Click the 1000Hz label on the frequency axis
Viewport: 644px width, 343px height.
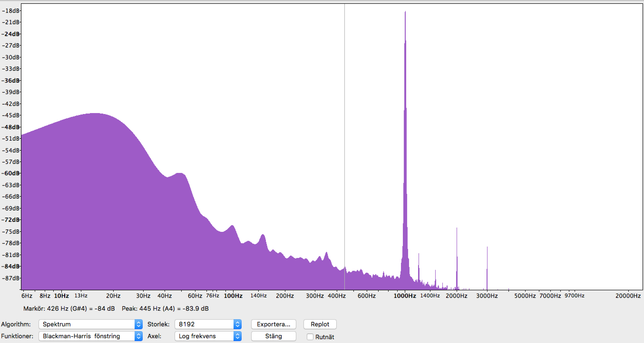[405, 296]
